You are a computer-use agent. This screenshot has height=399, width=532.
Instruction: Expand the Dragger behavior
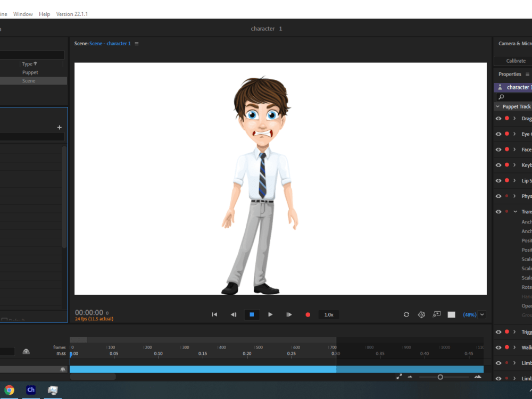point(514,119)
